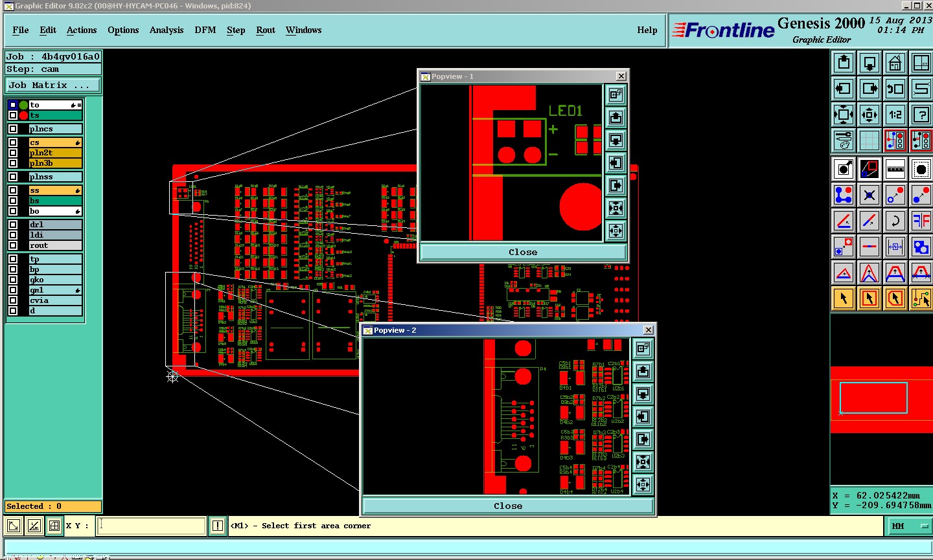Click the board overview minimap rectangle

pyautogui.click(x=873, y=398)
